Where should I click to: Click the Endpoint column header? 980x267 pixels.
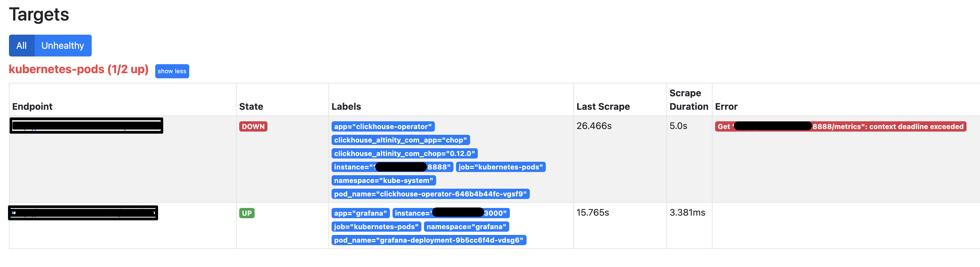tap(32, 106)
